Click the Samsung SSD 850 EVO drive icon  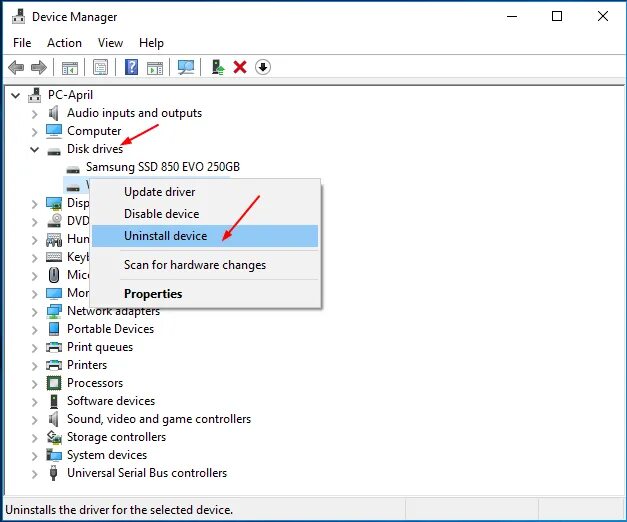73,169
